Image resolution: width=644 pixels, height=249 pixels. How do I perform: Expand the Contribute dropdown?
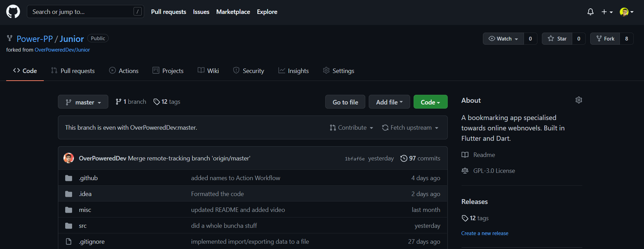[352, 128]
